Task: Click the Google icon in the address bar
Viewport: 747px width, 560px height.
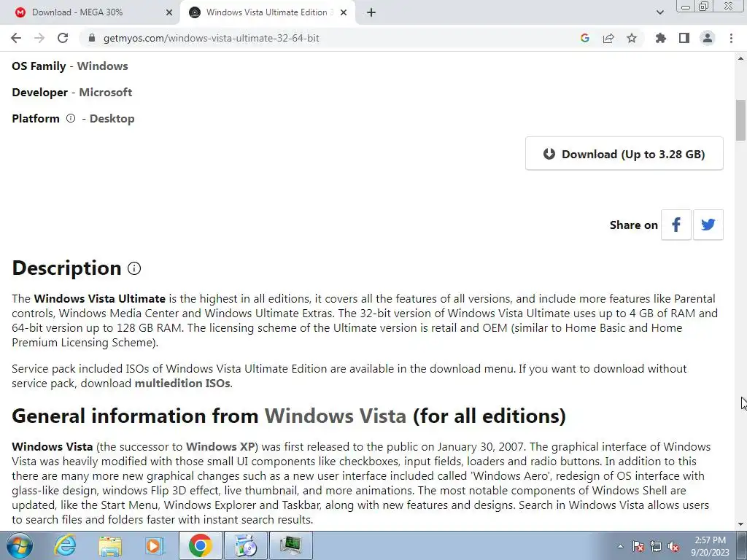Action: (x=585, y=38)
